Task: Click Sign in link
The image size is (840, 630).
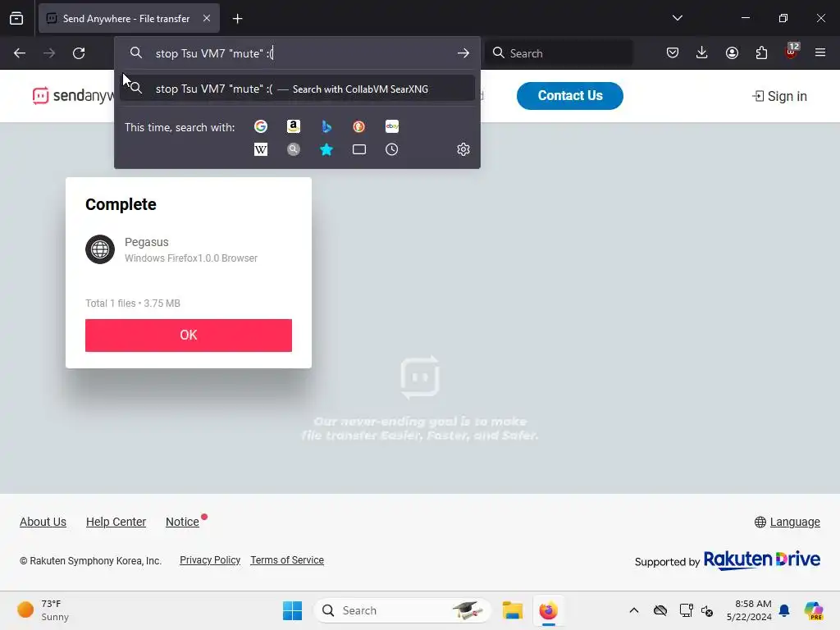Action: (x=780, y=97)
